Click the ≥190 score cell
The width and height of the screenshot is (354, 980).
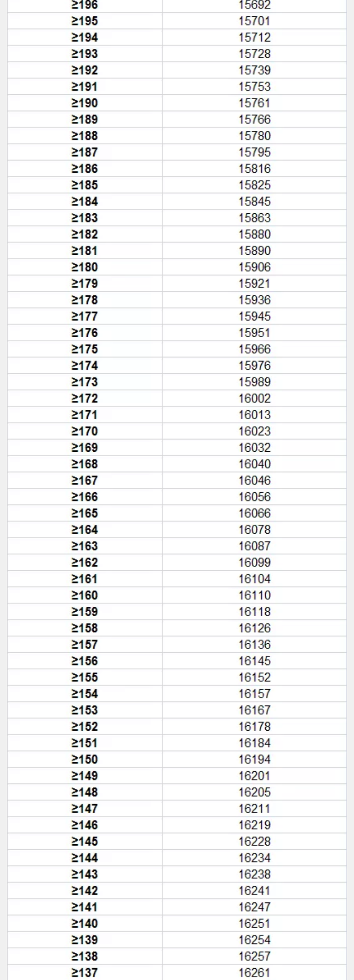coord(84,103)
